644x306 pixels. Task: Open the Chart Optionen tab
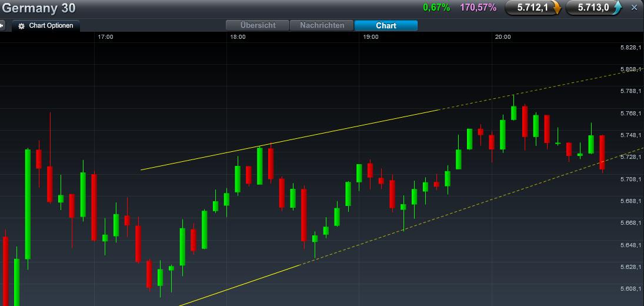[x=46, y=25]
